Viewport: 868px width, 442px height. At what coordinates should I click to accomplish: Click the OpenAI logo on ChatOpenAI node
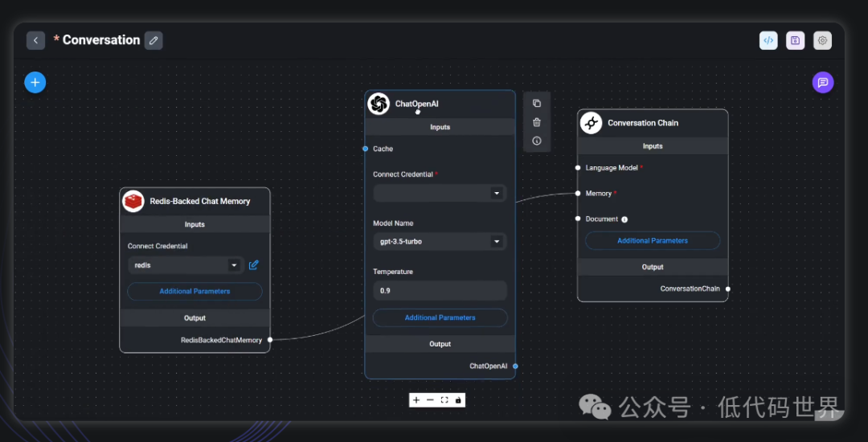(x=379, y=104)
